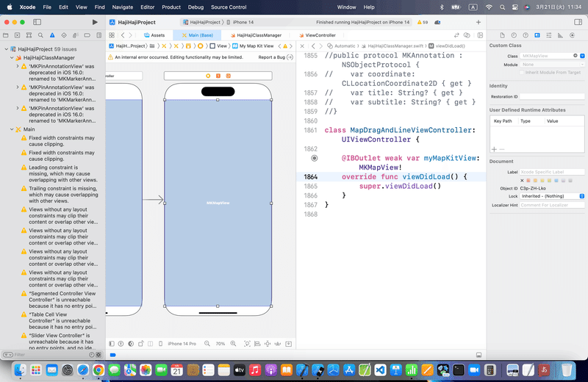Toggle the document outline in canvas

[x=112, y=343]
